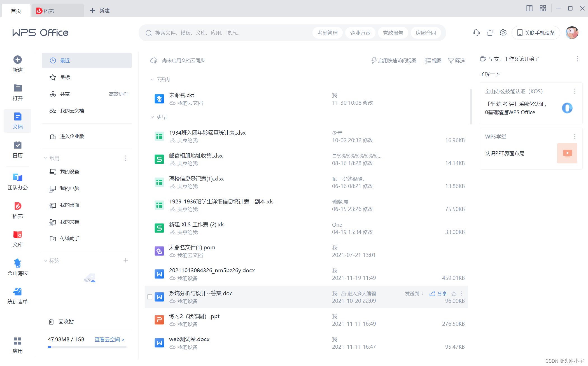Click the 新建 plus icon in sidebar

coord(17,60)
